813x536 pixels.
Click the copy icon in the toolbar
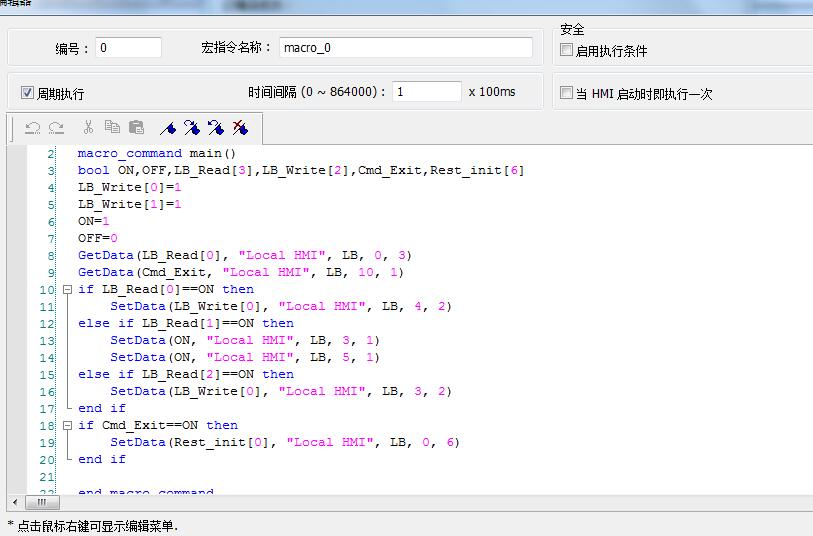click(112, 128)
